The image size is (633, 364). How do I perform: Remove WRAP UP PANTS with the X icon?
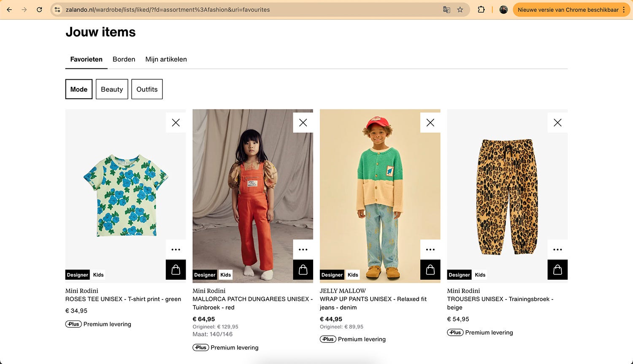[x=430, y=123]
